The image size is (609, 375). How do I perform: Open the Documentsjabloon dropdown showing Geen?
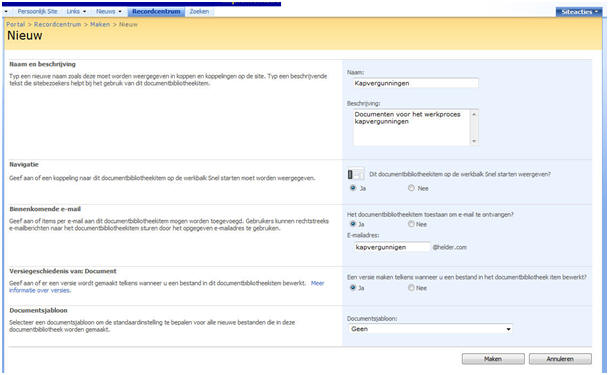tap(430, 329)
